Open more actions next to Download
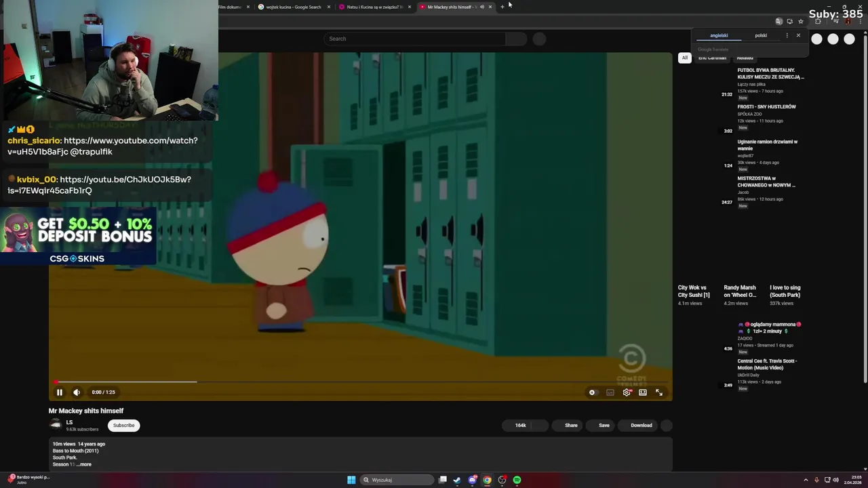This screenshot has width=868, height=488. (667, 426)
